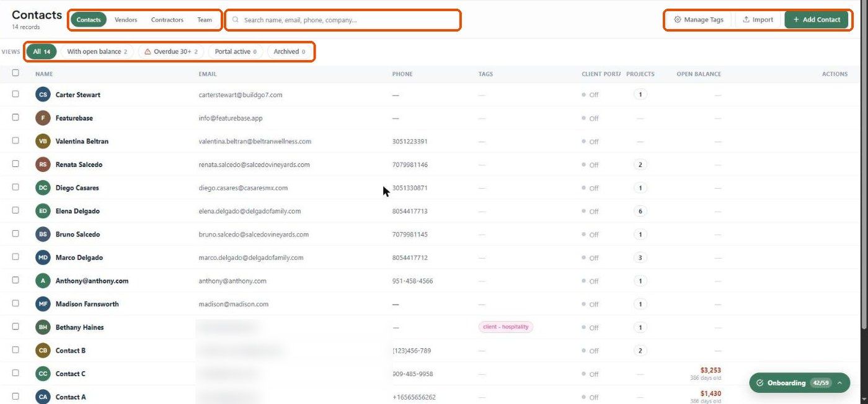Click the search name, email, phone field
The height and width of the screenshot is (404, 868).
click(343, 20)
